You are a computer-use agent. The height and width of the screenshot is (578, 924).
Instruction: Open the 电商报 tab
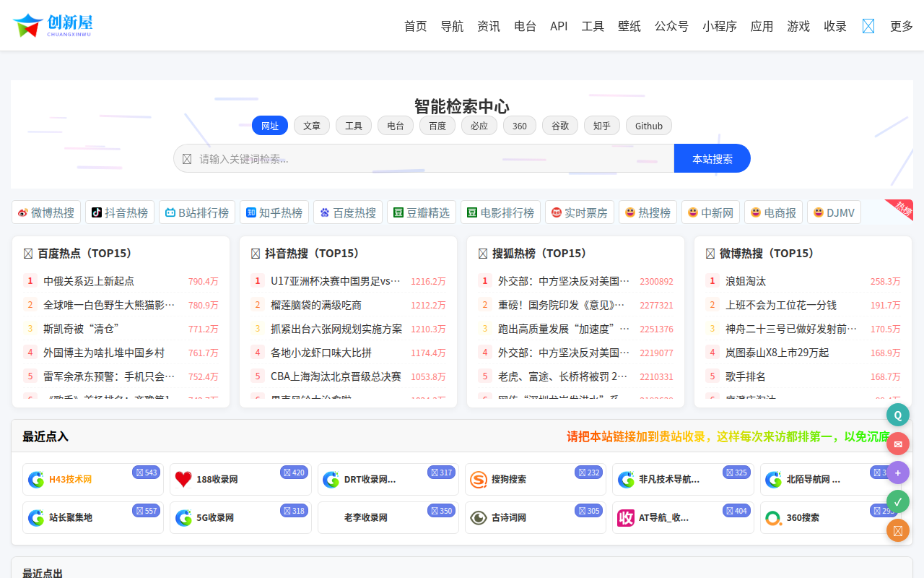[773, 212]
